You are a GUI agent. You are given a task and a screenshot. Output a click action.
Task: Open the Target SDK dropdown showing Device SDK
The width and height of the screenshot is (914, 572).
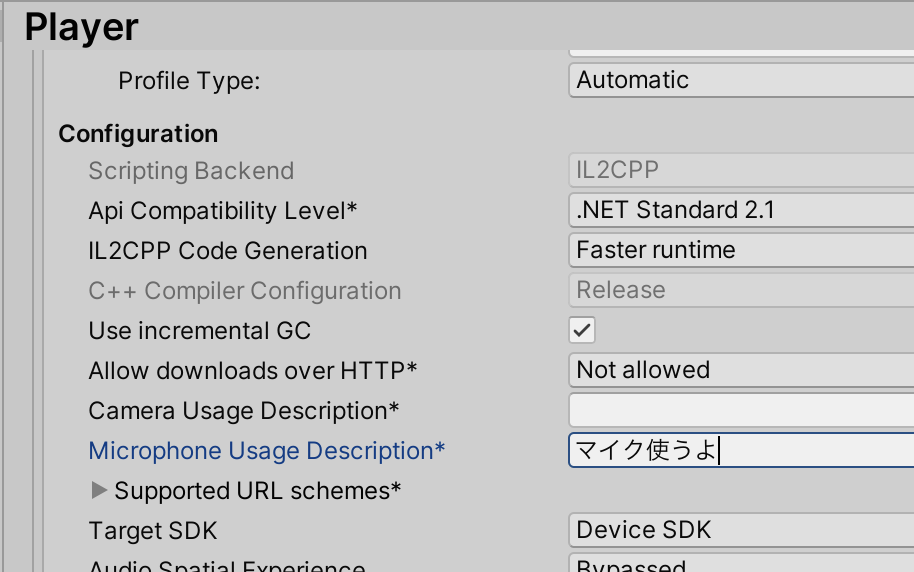coord(741,530)
